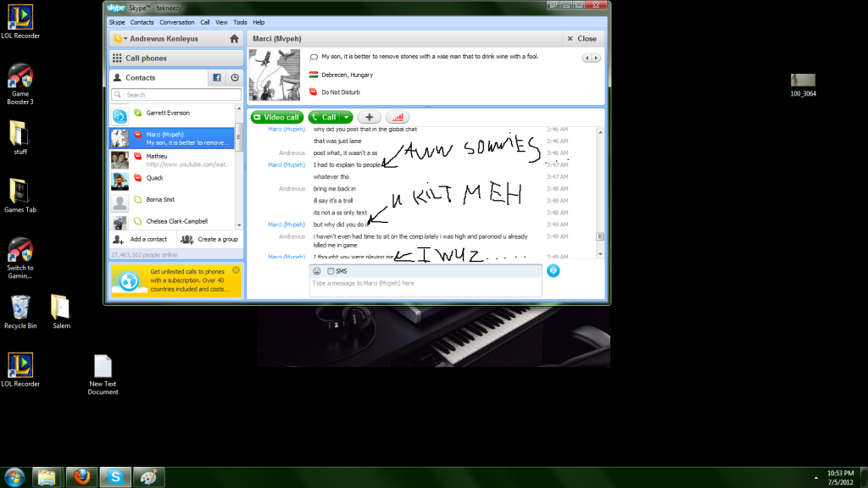This screenshot has width=868, height=488.
Task: Select the Recycle Bin icon
Action: (x=20, y=312)
